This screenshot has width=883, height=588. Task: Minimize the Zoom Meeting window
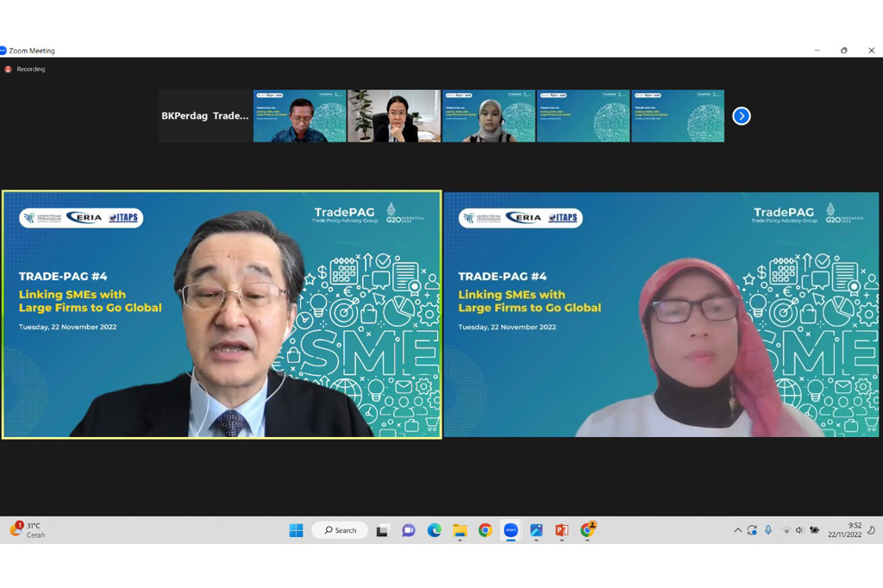817,51
